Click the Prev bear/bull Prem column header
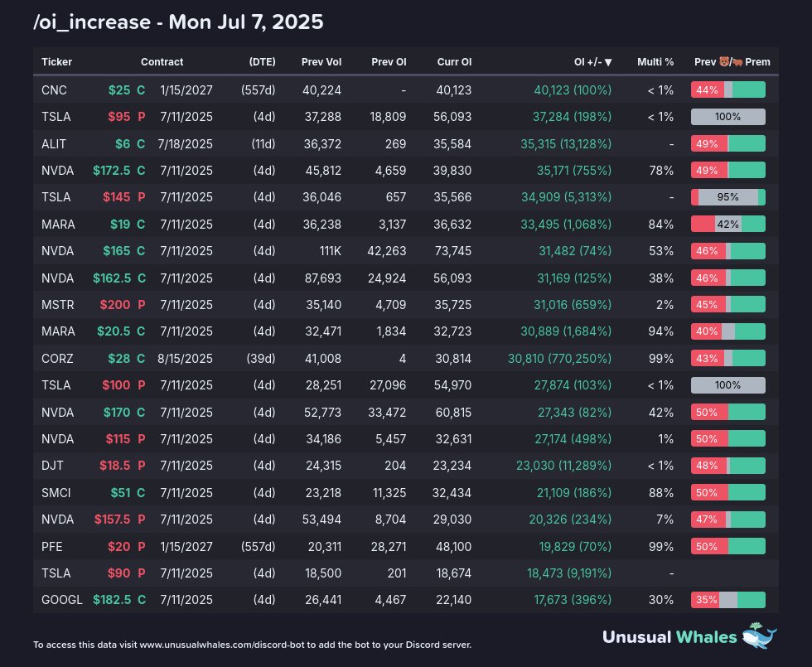Screen dimensions: 812x667 [x=732, y=61]
